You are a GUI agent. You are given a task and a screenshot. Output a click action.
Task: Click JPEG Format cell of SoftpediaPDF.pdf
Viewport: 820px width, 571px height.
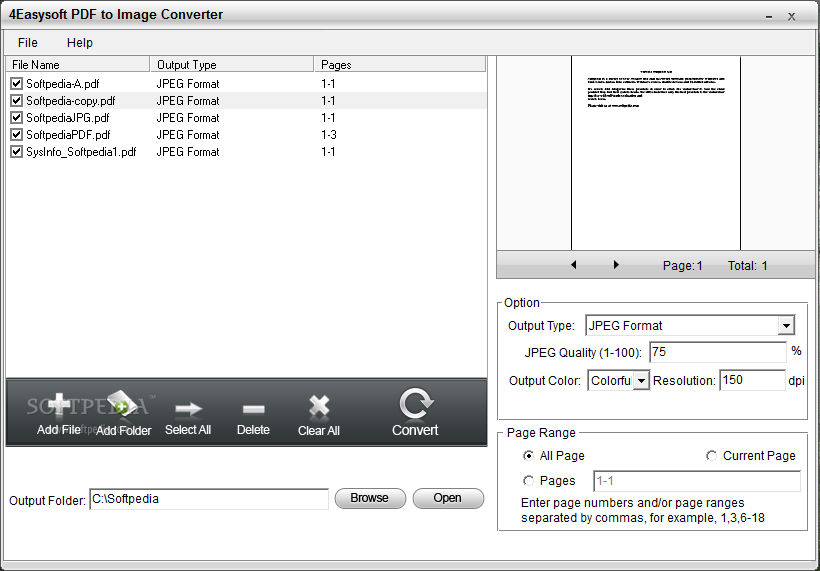188,135
